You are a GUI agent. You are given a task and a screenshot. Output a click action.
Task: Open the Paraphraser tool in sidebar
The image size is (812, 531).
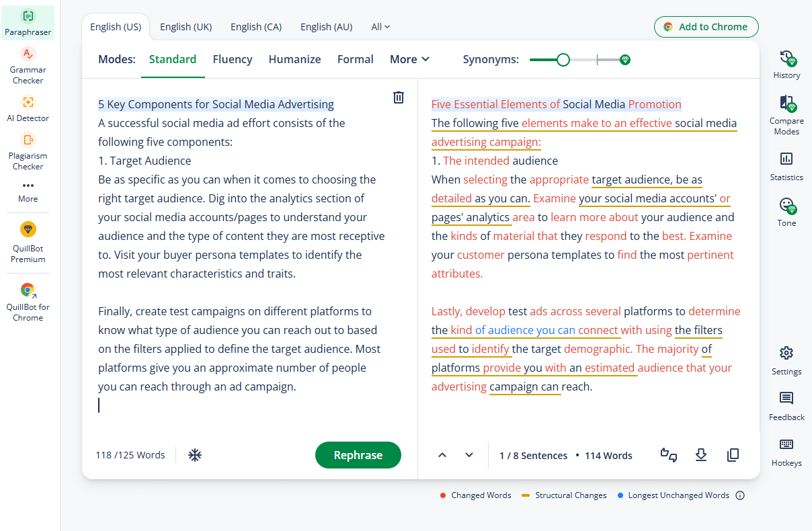(x=28, y=23)
